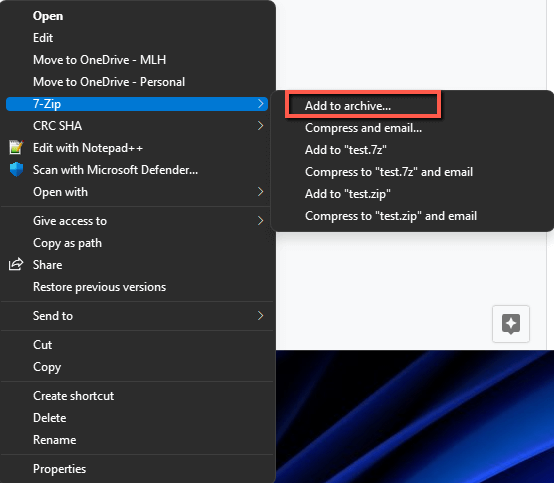Choose Rename in the context menu

54,440
